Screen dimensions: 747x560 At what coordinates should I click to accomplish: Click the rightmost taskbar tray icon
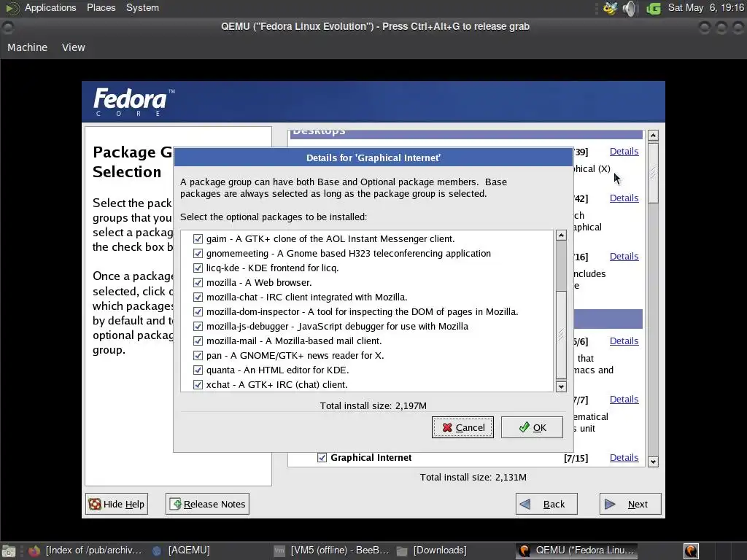691,551
